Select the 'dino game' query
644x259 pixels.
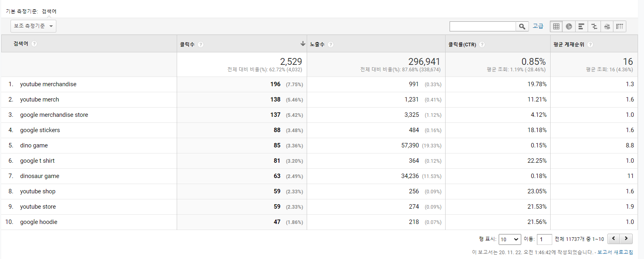coord(34,145)
